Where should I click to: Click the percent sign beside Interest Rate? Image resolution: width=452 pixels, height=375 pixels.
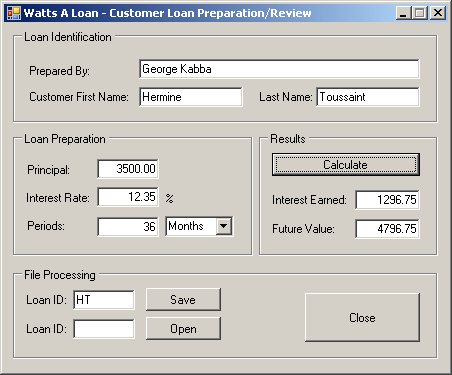(x=169, y=198)
